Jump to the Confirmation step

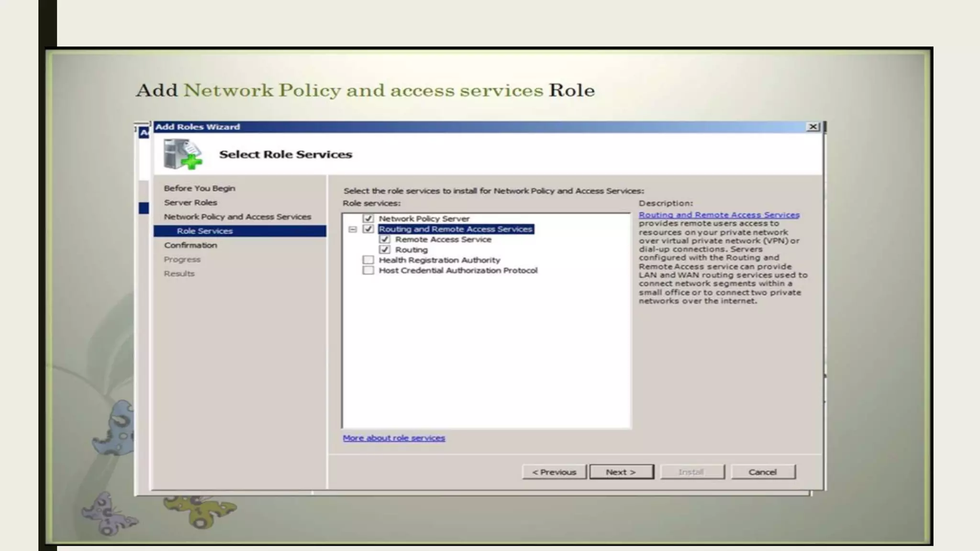(190, 245)
